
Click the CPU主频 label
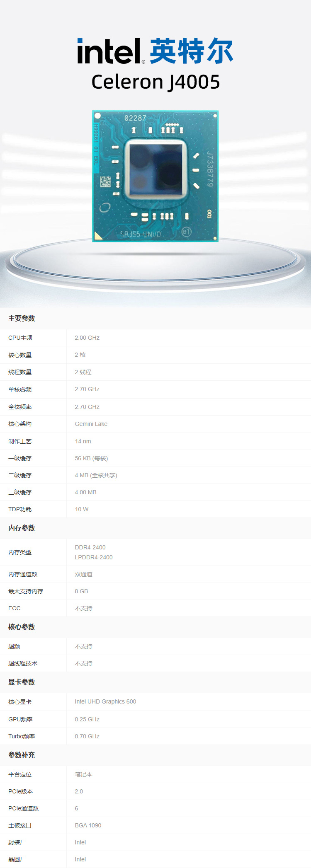point(20,338)
